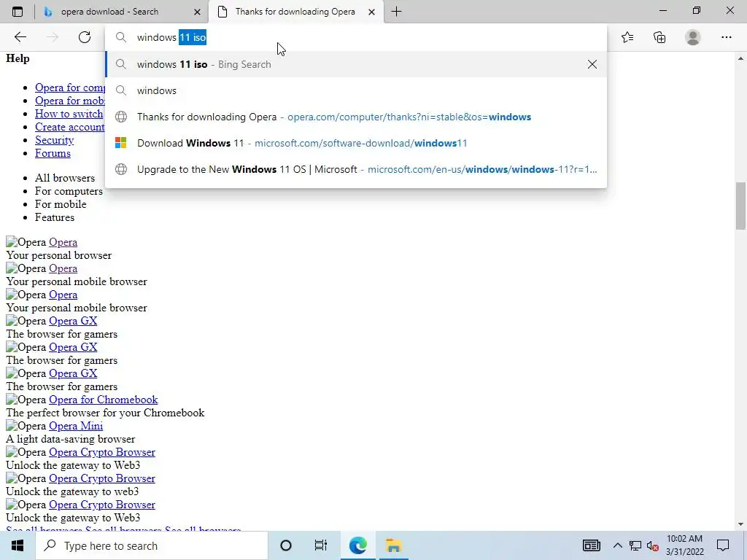Click the muted volume tray icon
Viewport: 747px width, 560px height.
(x=653, y=546)
